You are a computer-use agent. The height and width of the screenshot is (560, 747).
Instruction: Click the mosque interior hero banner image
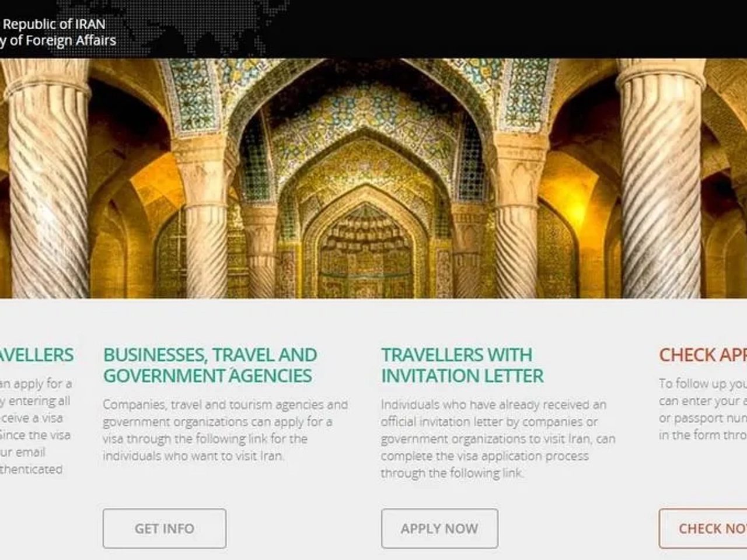tap(373, 178)
